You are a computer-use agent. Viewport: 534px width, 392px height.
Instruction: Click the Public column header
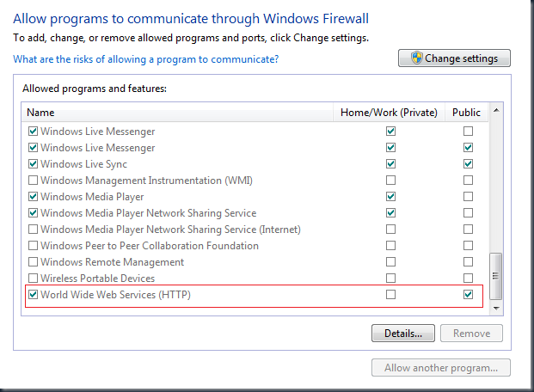[x=467, y=113]
